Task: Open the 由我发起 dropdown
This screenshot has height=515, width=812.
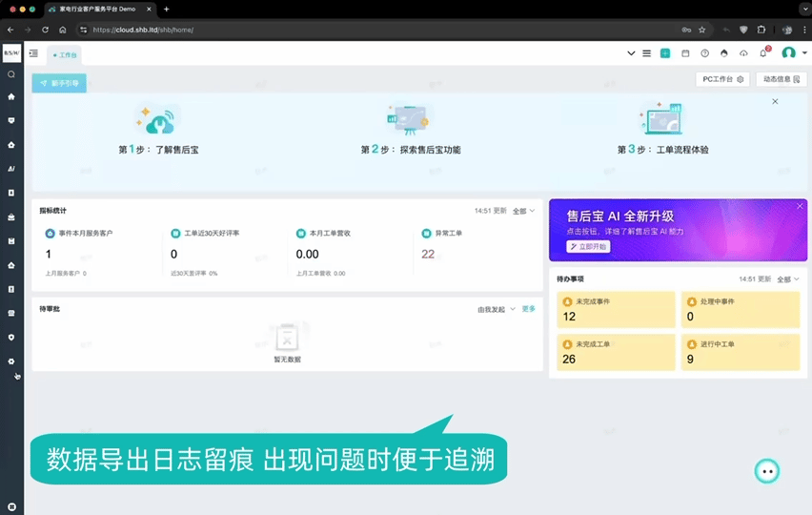Action: tap(497, 309)
